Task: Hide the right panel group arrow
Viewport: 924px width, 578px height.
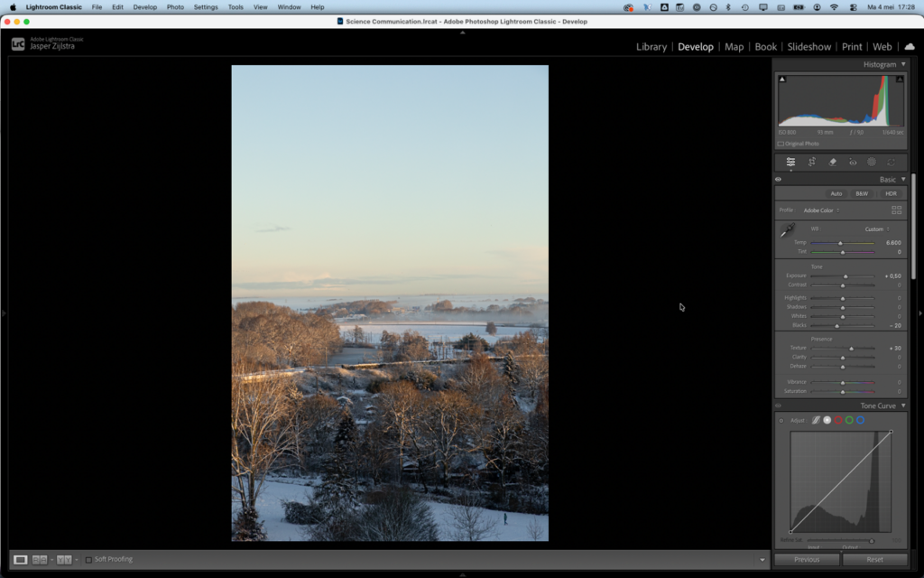Action: click(920, 313)
